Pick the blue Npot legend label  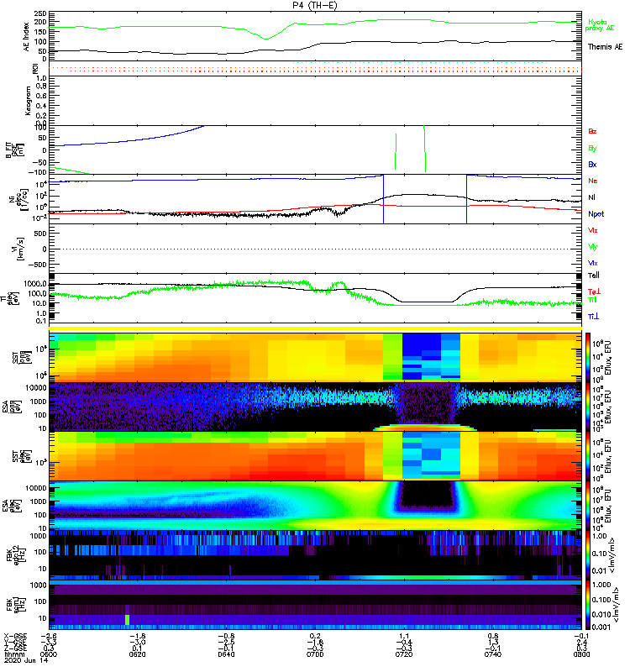pos(596,214)
